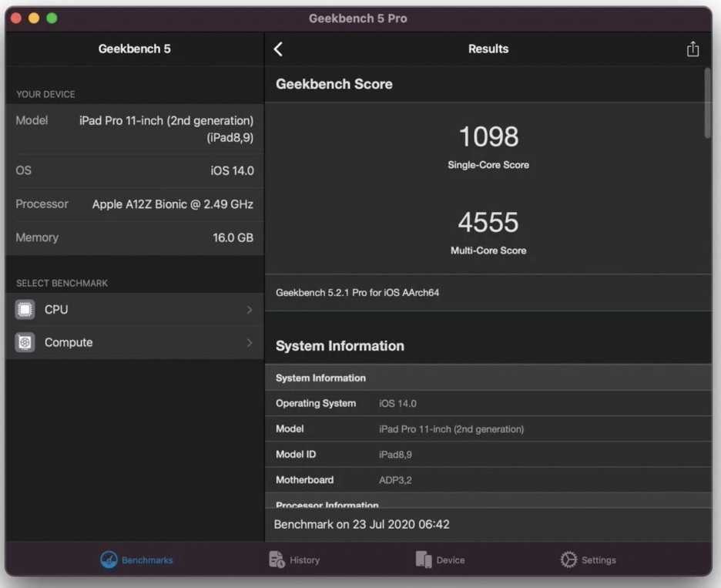Click the SELECT BENCHMARK section label
Screen dimensions: 721x588
62,283
